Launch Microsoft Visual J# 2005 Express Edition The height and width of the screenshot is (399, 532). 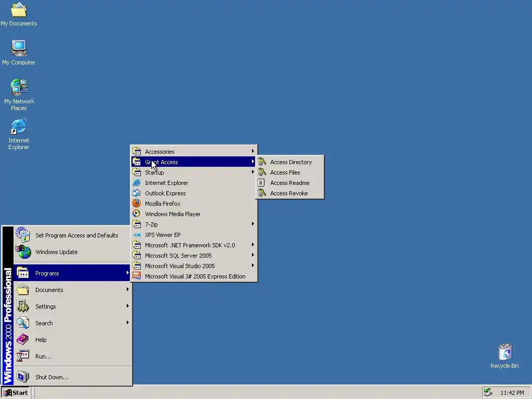(194, 276)
